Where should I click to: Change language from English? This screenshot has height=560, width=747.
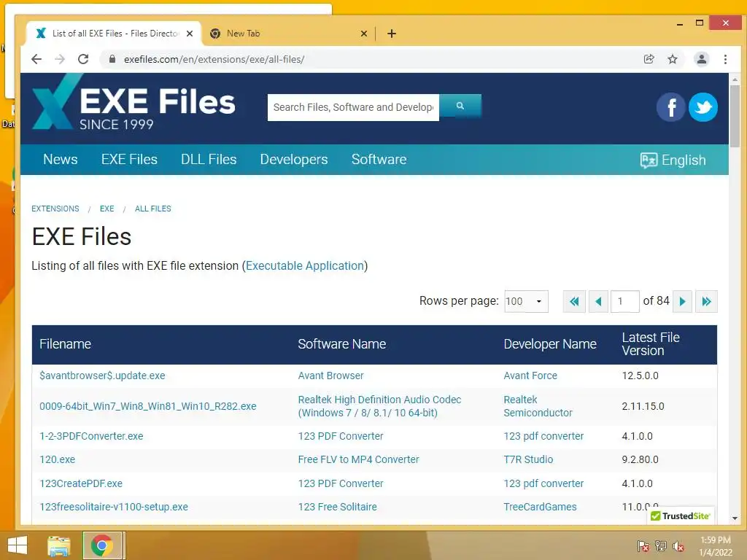[x=673, y=160]
